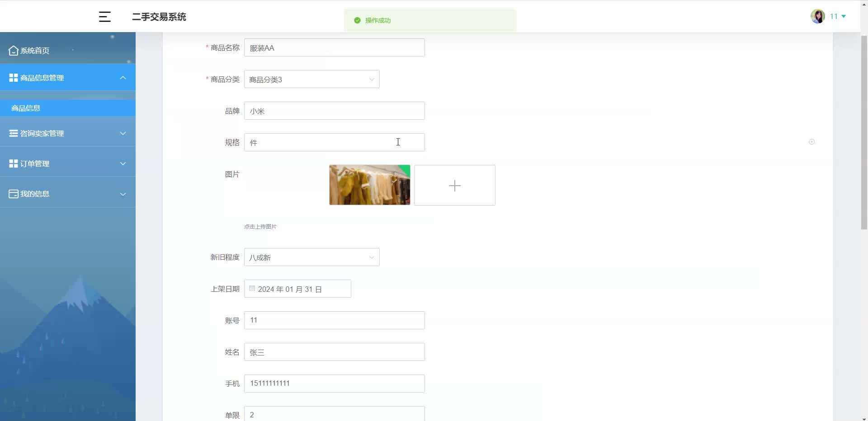
Task: Expand the 订单管理 chevron
Action: (123, 164)
